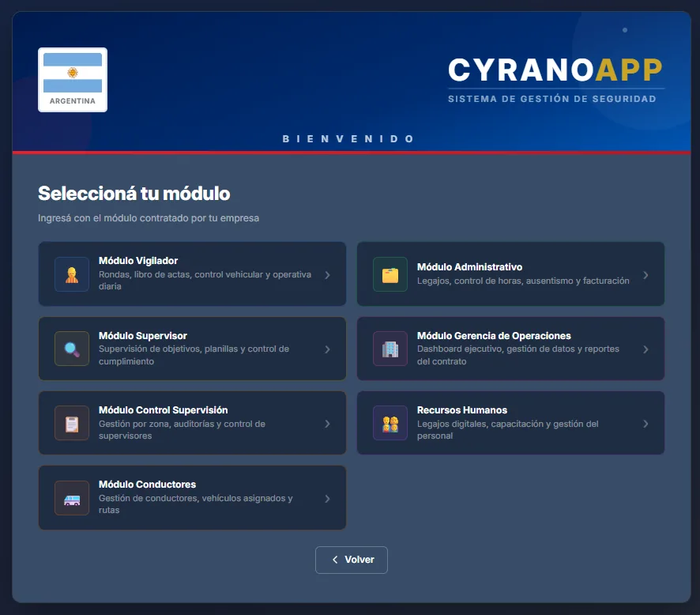Click the chevron arrow on Módulo Administrativo card

point(645,275)
